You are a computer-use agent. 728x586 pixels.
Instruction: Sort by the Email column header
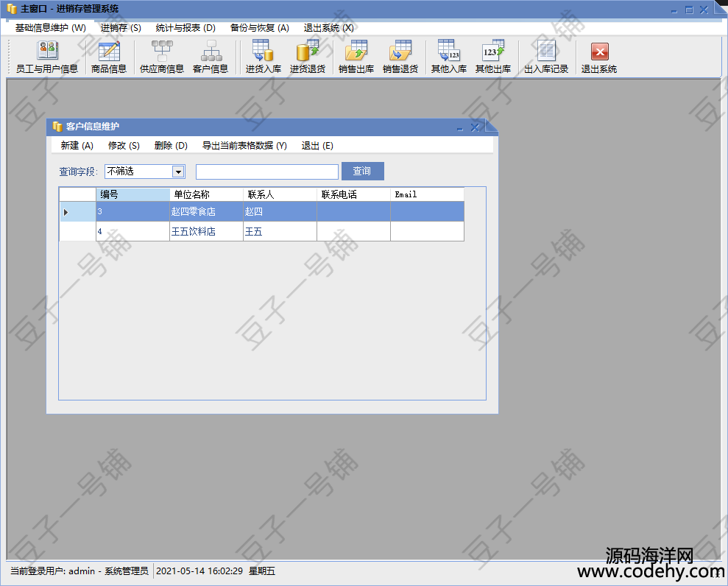tap(427, 194)
